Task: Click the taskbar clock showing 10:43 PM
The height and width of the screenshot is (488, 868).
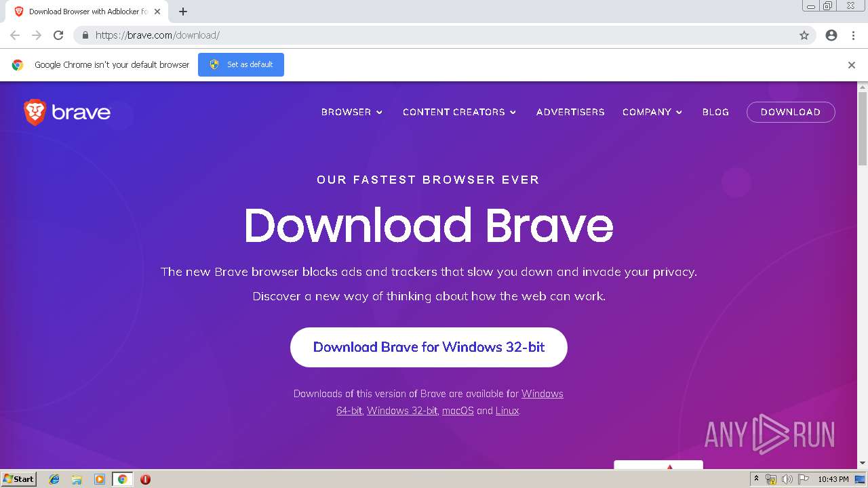Action: point(833,479)
